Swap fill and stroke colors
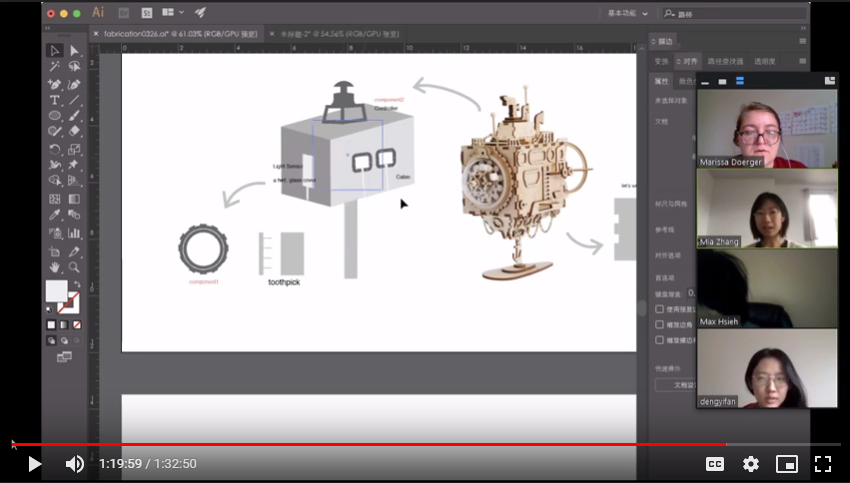Image resolution: width=850 pixels, height=483 pixels. [x=77, y=284]
